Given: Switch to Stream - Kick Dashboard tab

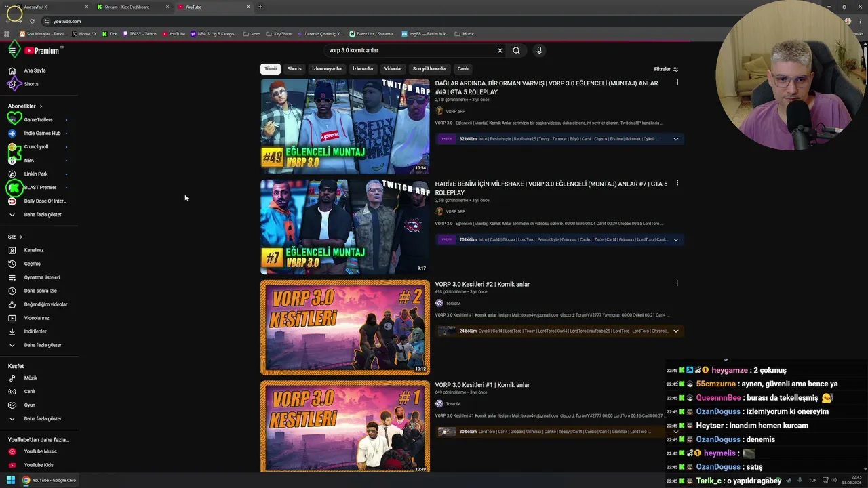Looking at the screenshot, I should tap(132, 7).
